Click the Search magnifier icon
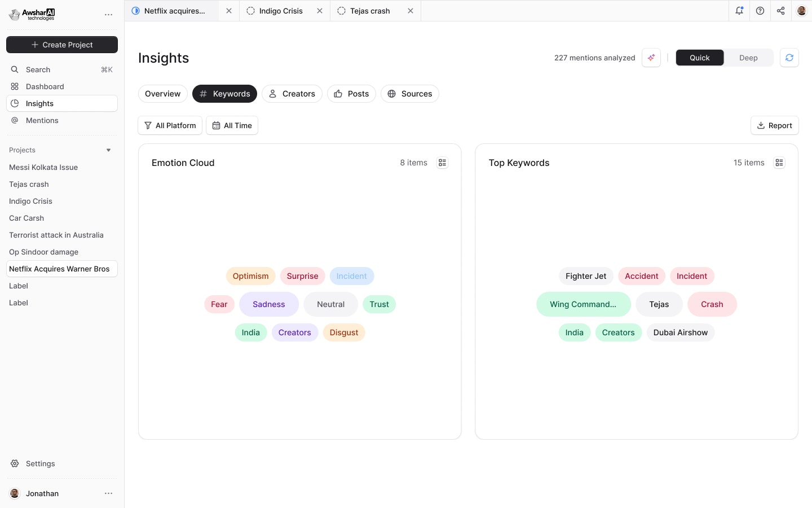This screenshot has width=812, height=508. (15, 69)
